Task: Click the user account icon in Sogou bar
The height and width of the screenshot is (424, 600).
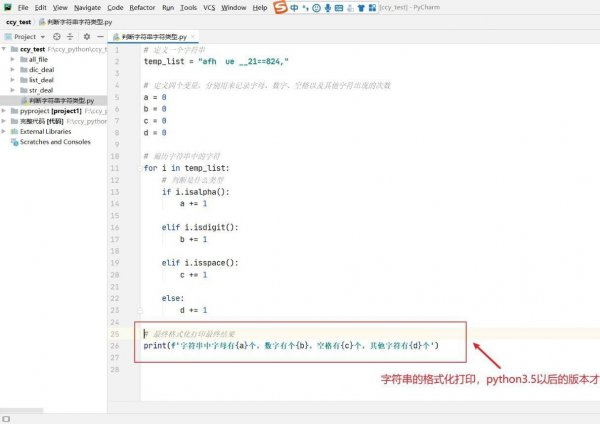Action: click(350, 8)
